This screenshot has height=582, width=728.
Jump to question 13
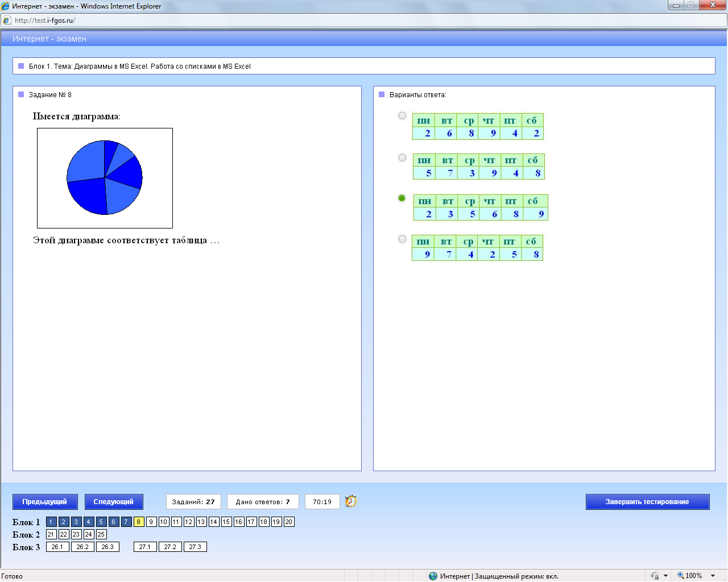tap(201, 522)
